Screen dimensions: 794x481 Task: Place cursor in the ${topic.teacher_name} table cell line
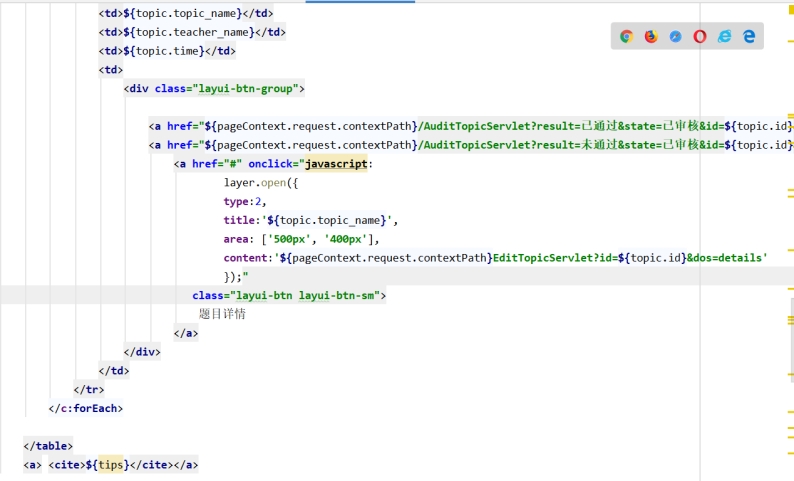pyautogui.click(x=192, y=32)
